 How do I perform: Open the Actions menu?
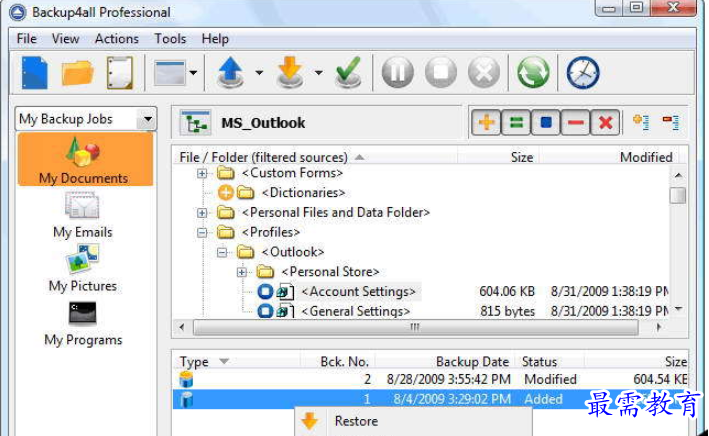[x=117, y=39]
